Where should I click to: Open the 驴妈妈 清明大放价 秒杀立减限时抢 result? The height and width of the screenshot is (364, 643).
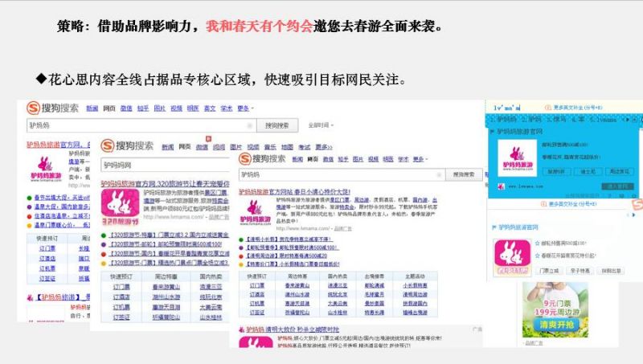click(x=293, y=329)
